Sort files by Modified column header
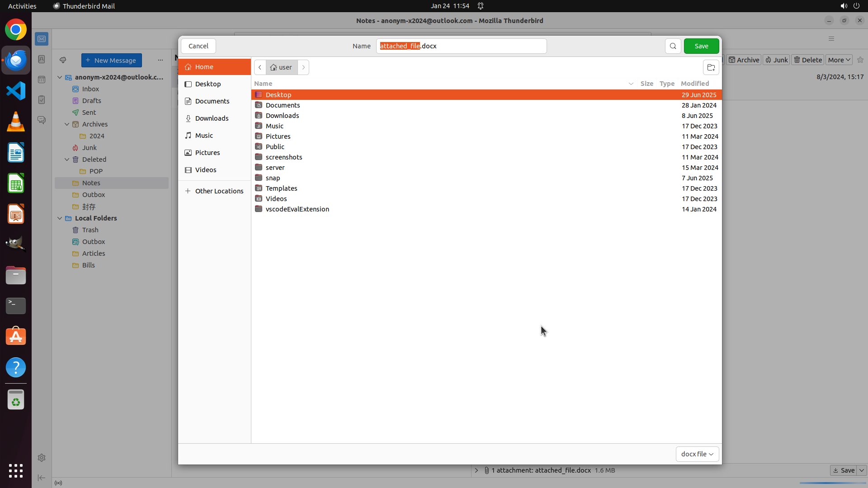The image size is (868, 488). click(x=695, y=84)
